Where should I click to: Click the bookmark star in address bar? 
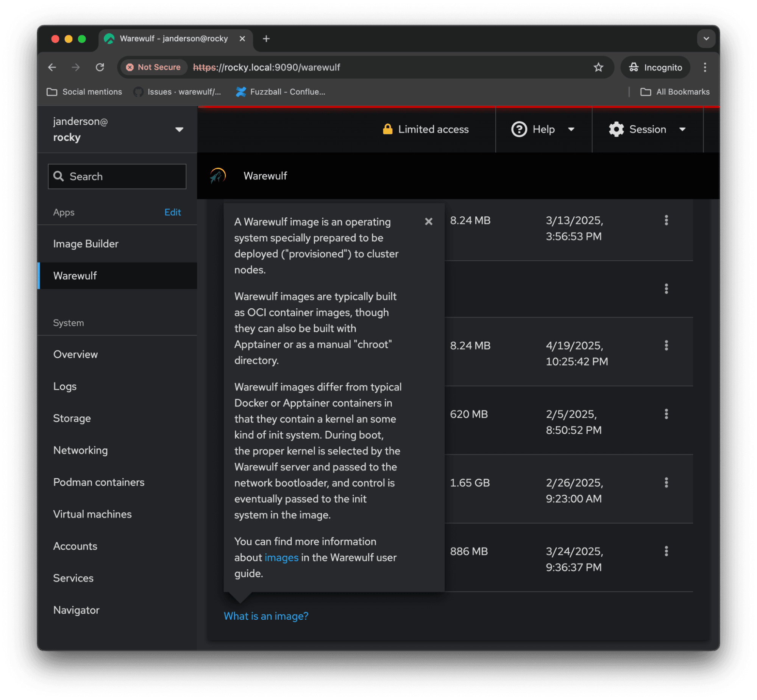[x=598, y=67]
